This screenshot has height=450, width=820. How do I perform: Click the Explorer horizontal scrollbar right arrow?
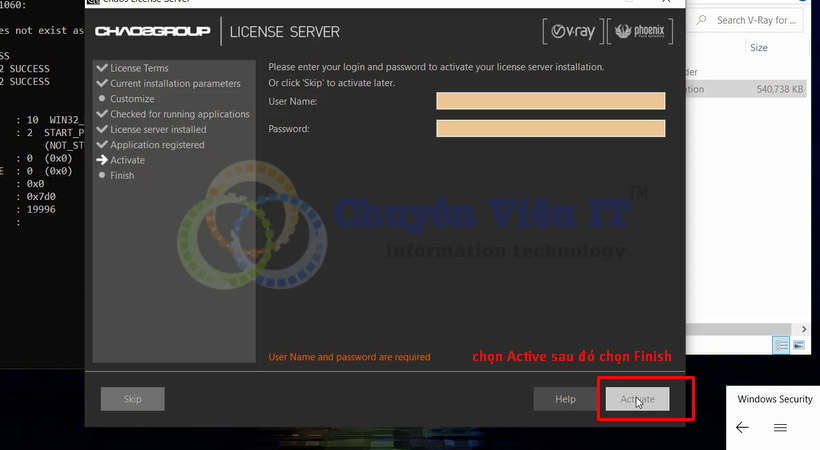tap(803, 328)
